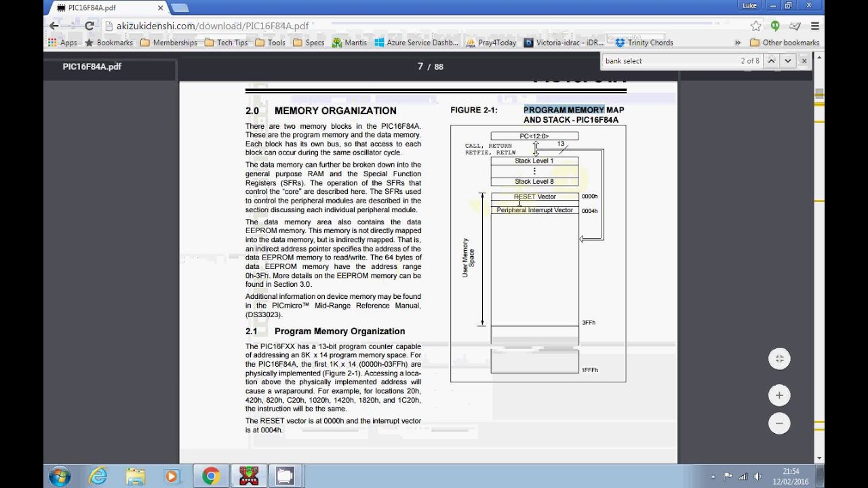Open the Windows Start menu
The width and height of the screenshot is (868, 488).
pos(60,476)
